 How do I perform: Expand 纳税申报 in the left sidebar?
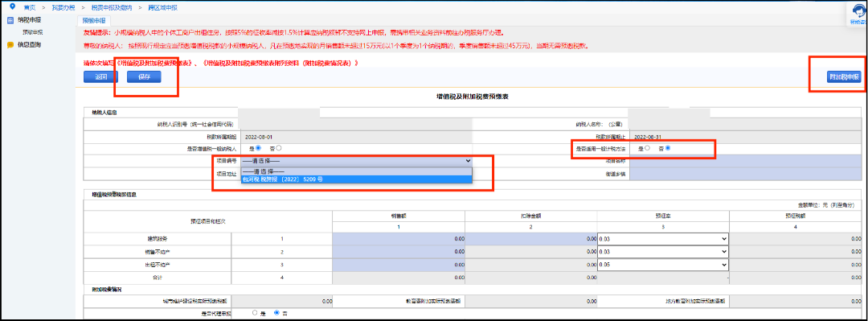coord(30,20)
